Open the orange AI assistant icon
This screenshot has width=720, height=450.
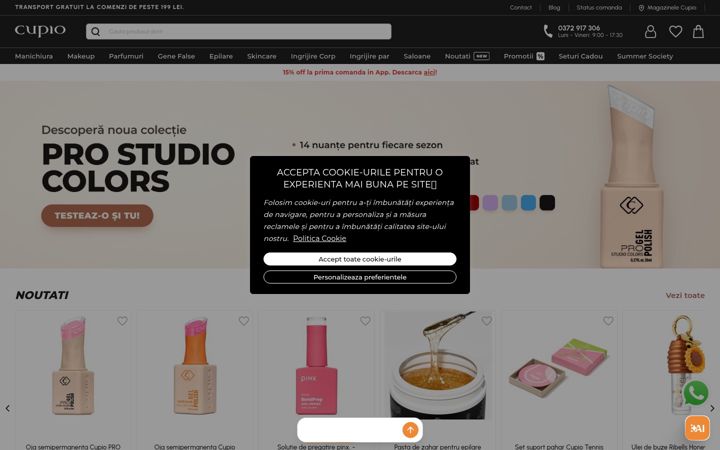coord(697,428)
